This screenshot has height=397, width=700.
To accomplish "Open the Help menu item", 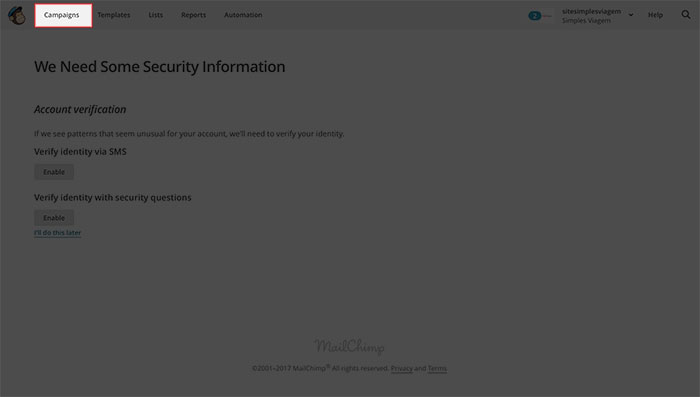I will point(655,15).
